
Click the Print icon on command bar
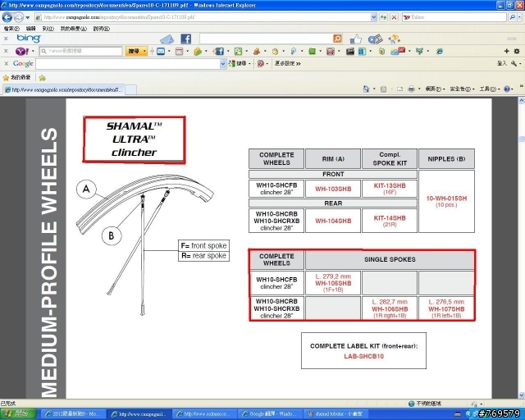(412, 89)
